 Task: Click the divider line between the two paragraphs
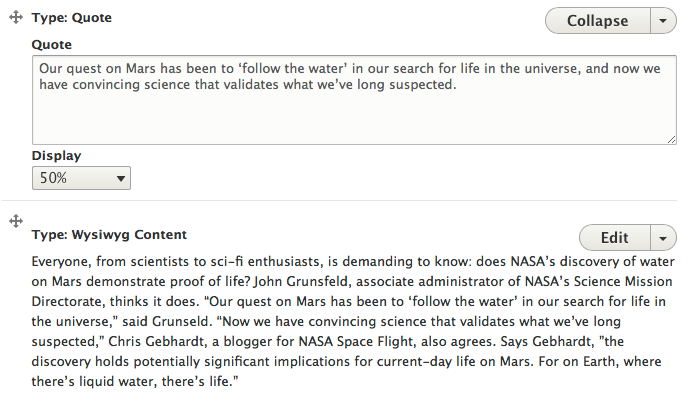pyautogui.click(x=339, y=201)
